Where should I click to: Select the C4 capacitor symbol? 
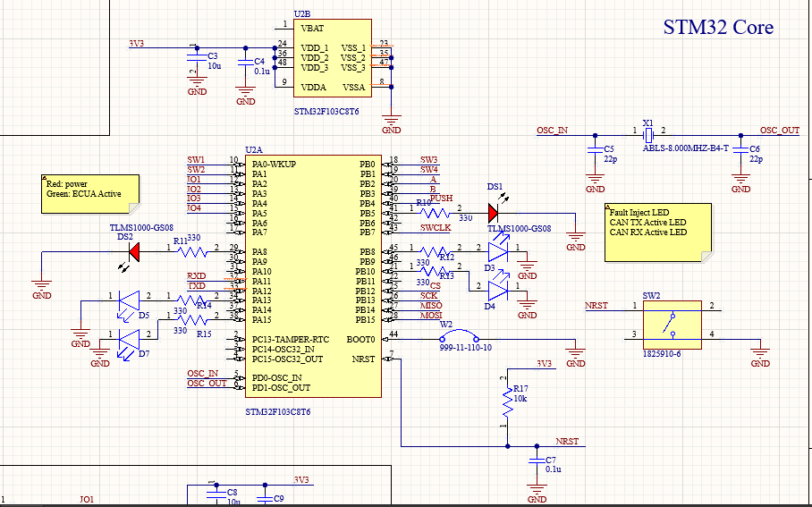(x=245, y=62)
